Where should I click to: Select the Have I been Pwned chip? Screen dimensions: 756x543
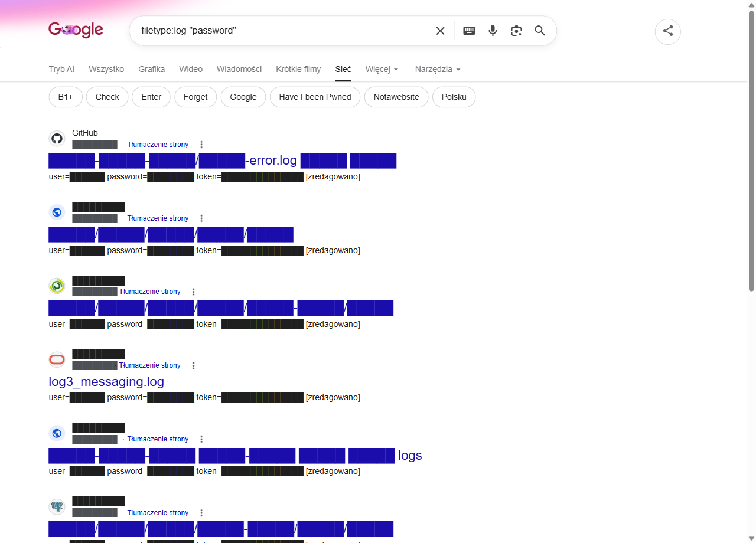315,97
